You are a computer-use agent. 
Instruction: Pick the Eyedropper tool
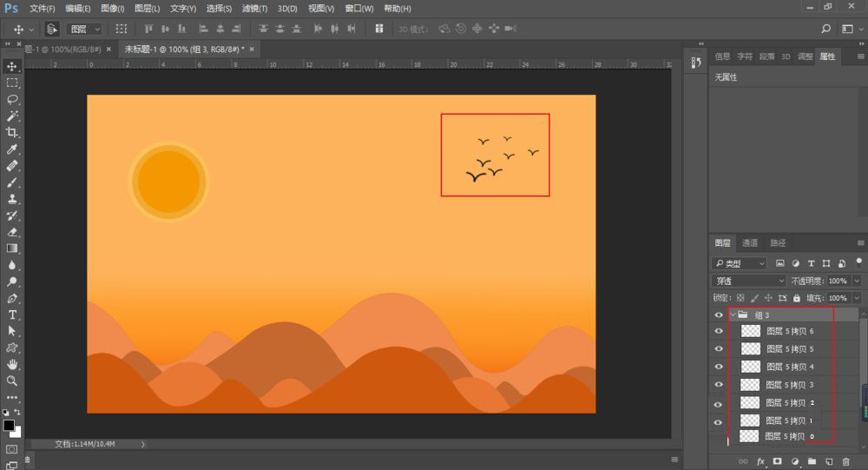tap(12, 149)
